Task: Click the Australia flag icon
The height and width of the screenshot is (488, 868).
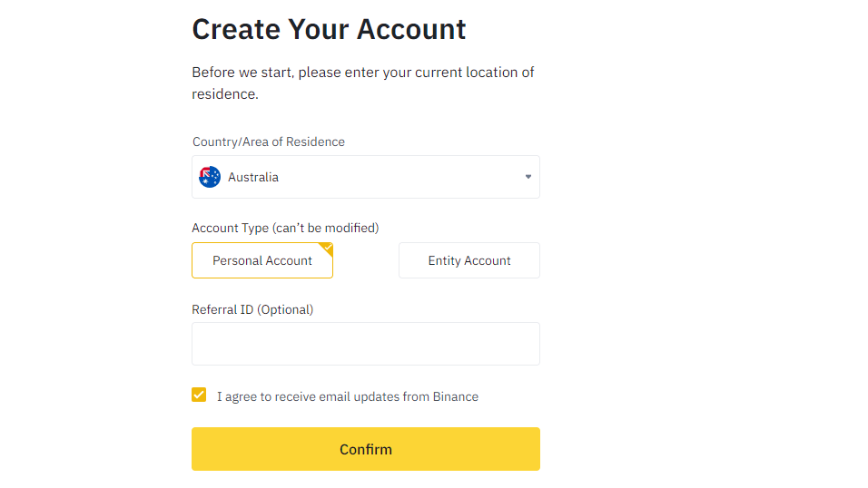Action: click(210, 177)
